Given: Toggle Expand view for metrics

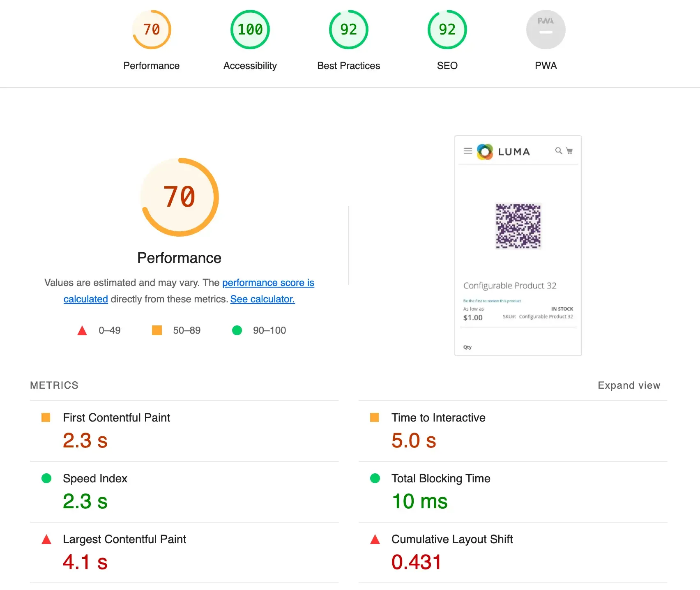Looking at the screenshot, I should tap(629, 385).
